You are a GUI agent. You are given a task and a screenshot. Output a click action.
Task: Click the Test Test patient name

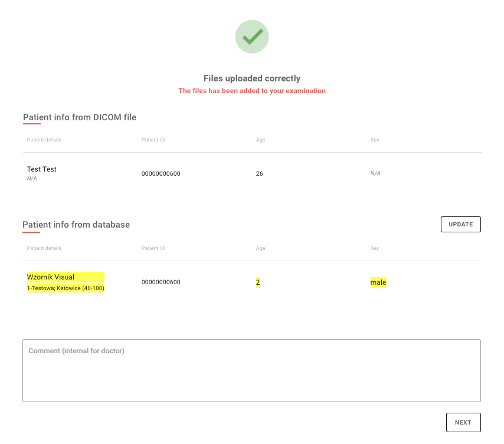click(42, 169)
